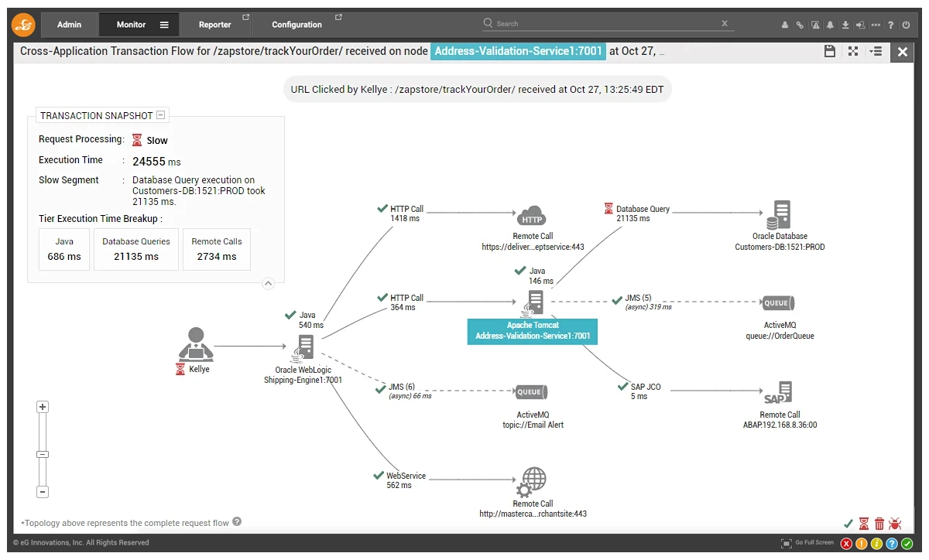Screen dimensions: 929x560
Task: Open the Monitor hamburger menu
Action: point(164,25)
